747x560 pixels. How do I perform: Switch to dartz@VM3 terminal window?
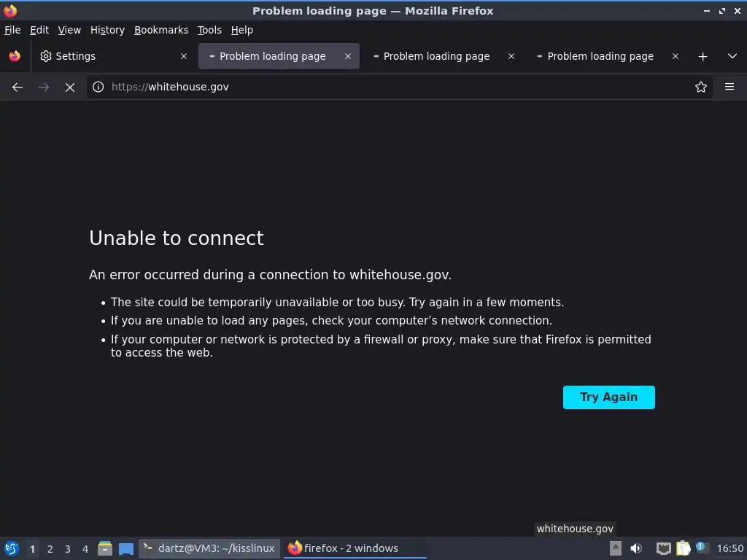pos(209,548)
